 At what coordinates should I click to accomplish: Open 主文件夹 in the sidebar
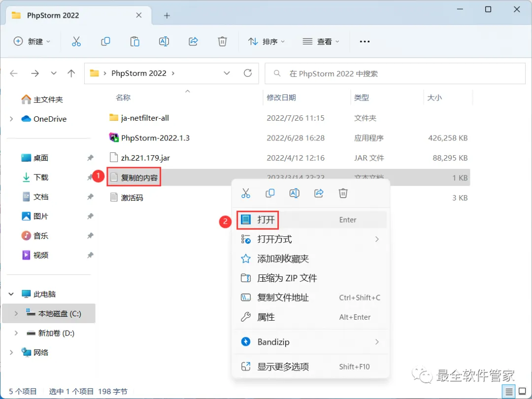42,100
